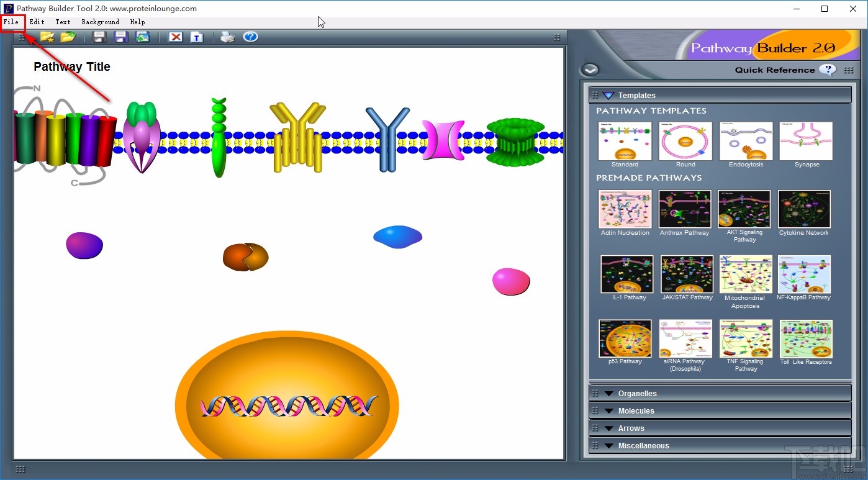Load the JAK/STAT Pathway thumbnail
Viewport: 868px width, 480px height.
pyautogui.click(x=687, y=274)
